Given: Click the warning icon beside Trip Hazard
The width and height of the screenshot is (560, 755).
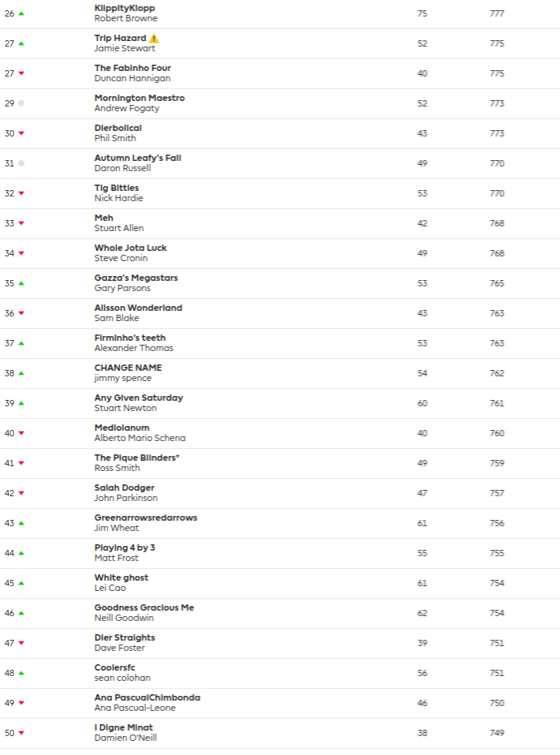Looking at the screenshot, I should pyautogui.click(x=154, y=38).
